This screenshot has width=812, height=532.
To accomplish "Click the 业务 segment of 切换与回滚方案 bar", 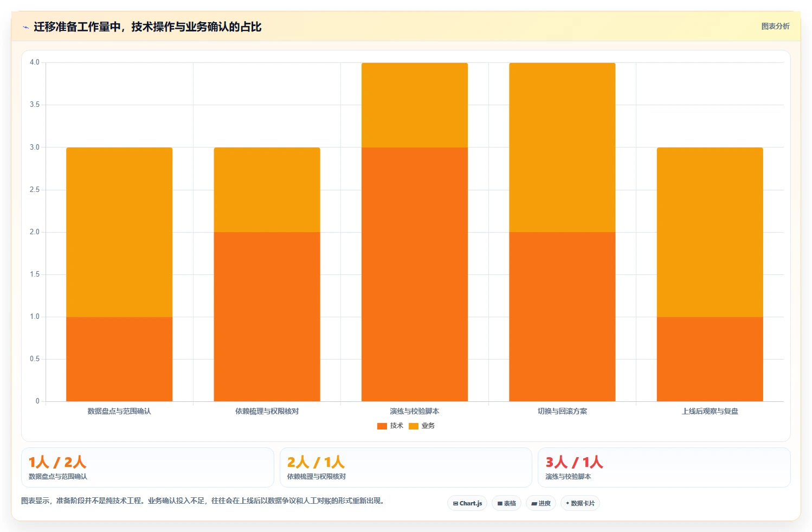I will pos(562,148).
